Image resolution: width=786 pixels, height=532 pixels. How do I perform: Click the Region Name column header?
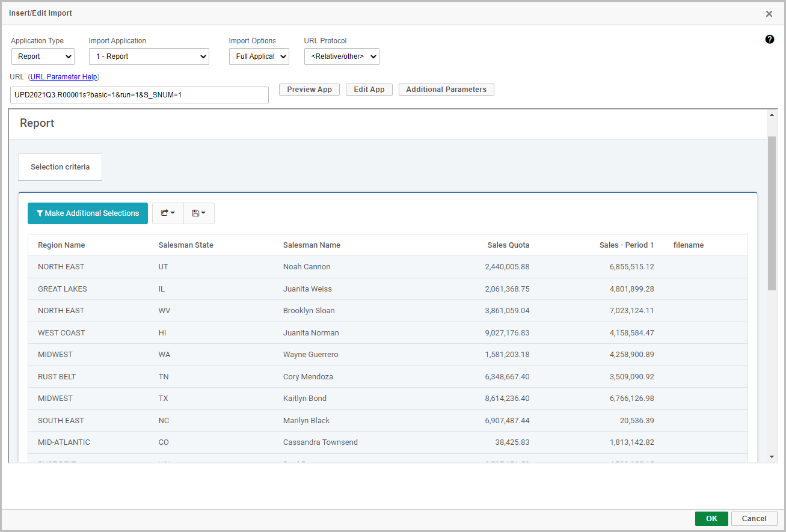click(x=61, y=245)
